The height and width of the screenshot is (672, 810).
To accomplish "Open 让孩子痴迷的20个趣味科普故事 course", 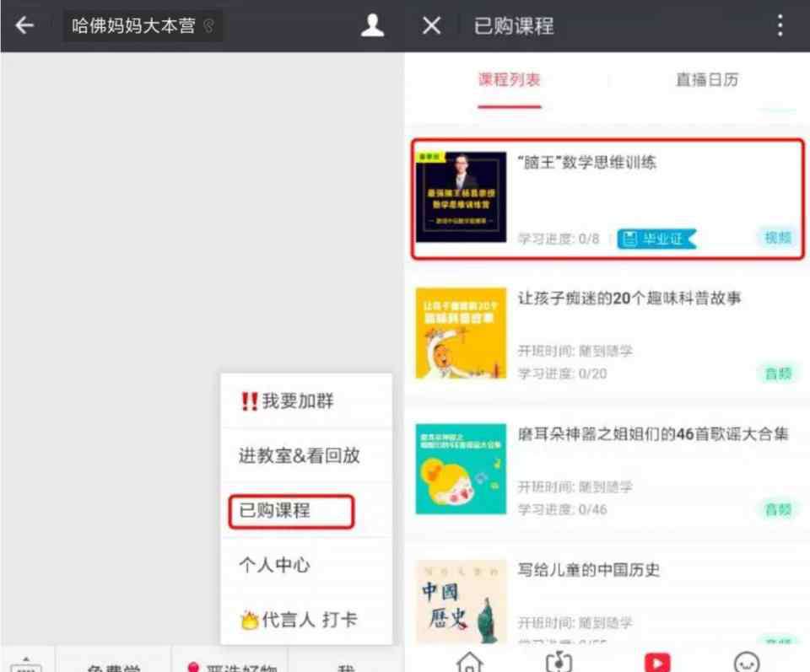I will [x=607, y=333].
